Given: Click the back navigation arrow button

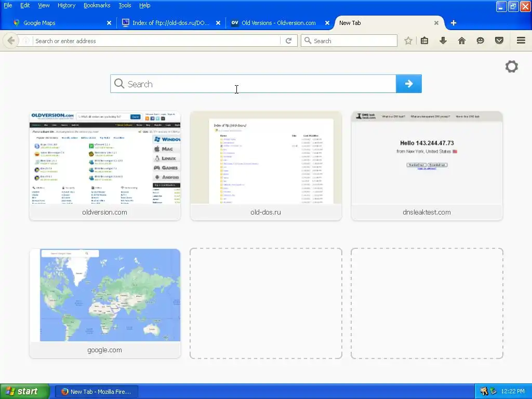Looking at the screenshot, I should pyautogui.click(x=11, y=41).
